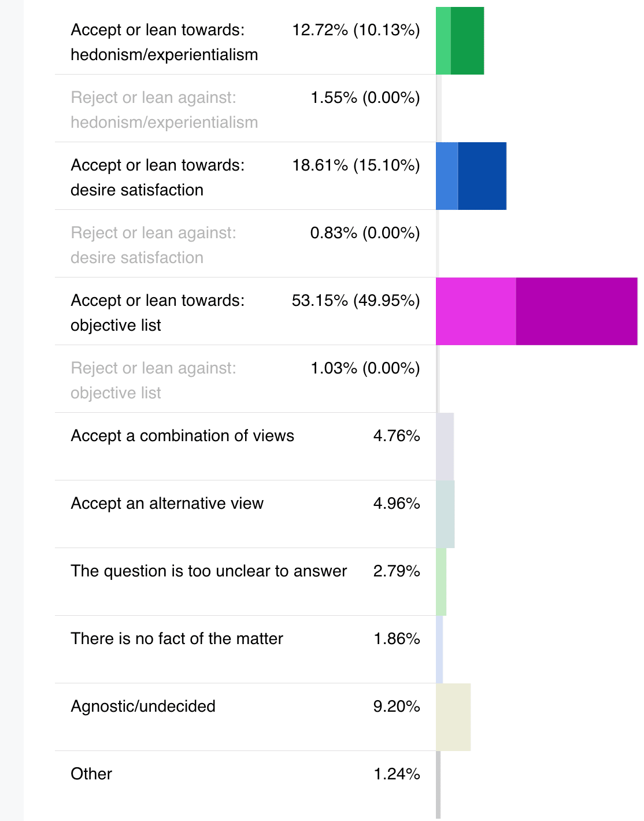Screen dimensions: 644x821
Task: Select 'Reject or lean against: hedonism/experientialism' row
Action: (245, 109)
